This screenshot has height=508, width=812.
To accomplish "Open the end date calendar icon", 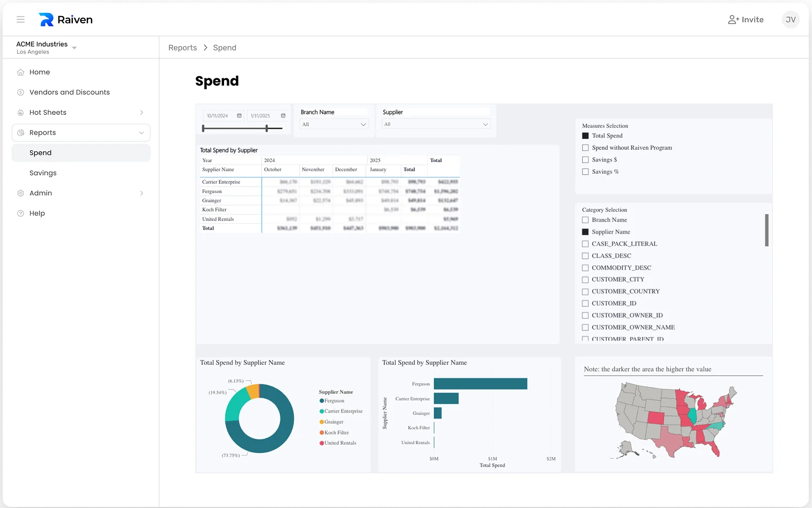I will [283, 115].
